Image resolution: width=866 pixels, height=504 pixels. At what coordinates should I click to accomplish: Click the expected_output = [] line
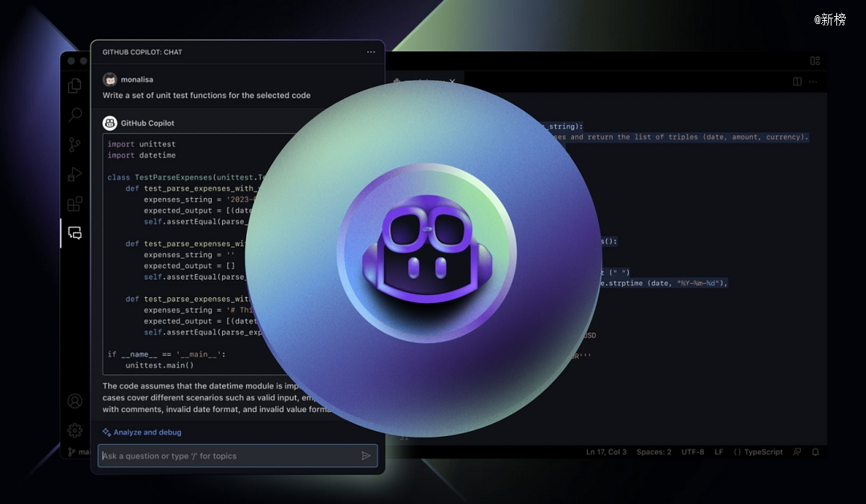[x=189, y=265]
